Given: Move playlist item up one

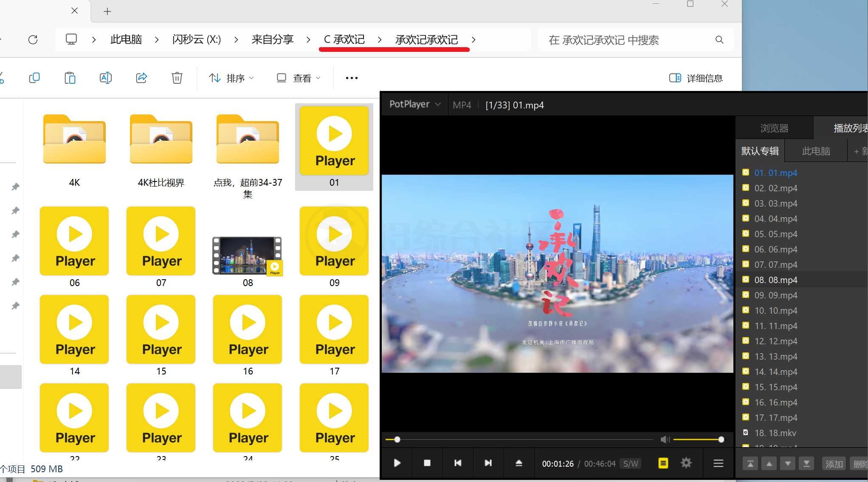Looking at the screenshot, I should (x=769, y=464).
